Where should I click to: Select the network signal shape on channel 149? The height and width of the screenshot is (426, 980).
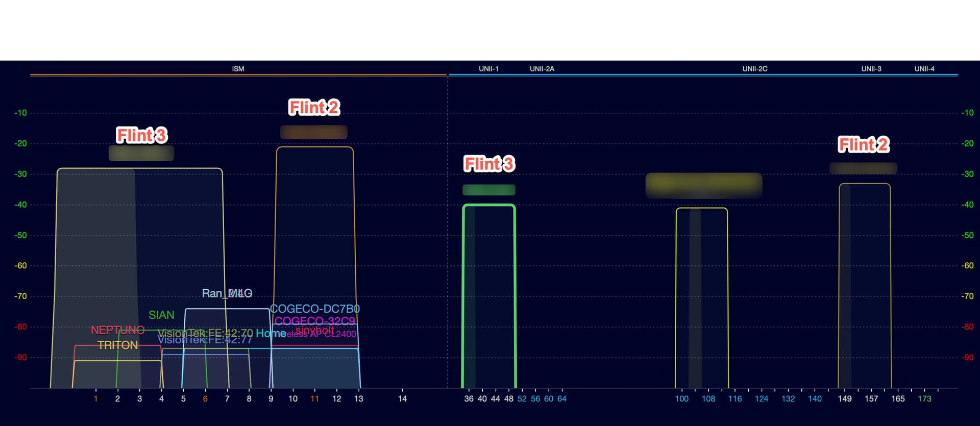pyautogui.click(x=865, y=286)
